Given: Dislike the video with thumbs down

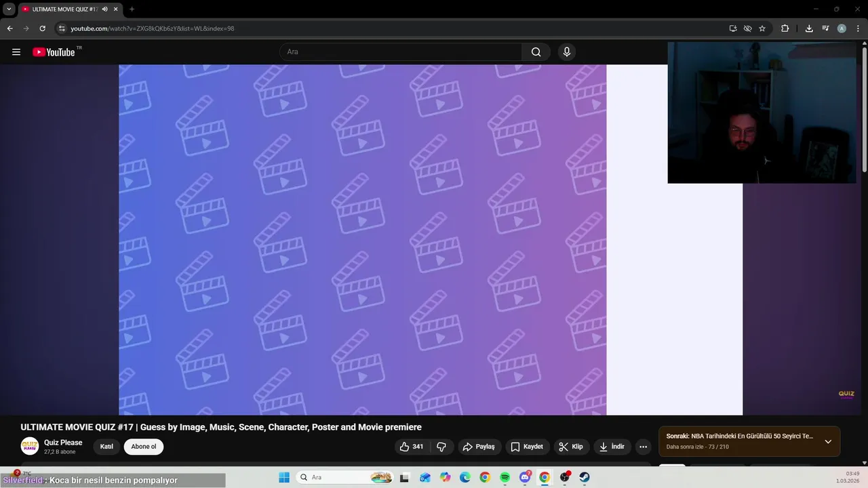Looking at the screenshot, I should tap(441, 447).
